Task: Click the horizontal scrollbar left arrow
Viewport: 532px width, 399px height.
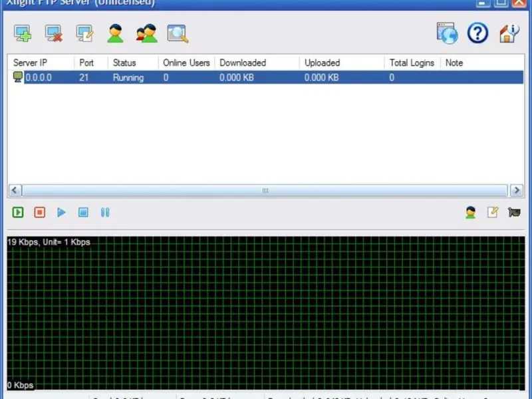Action: (15, 190)
